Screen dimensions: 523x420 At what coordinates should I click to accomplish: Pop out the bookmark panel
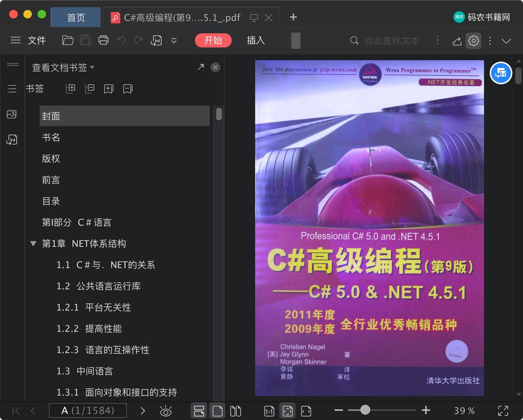click(x=201, y=67)
